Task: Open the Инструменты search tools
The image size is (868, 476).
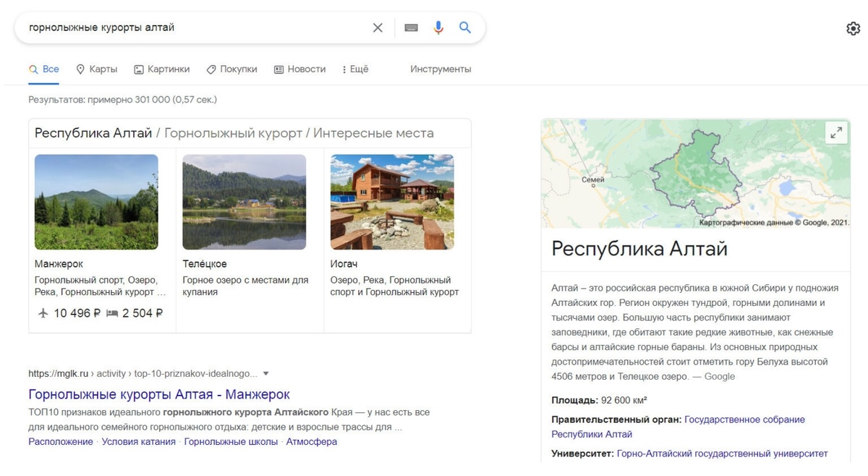Action: (x=441, y=69)
